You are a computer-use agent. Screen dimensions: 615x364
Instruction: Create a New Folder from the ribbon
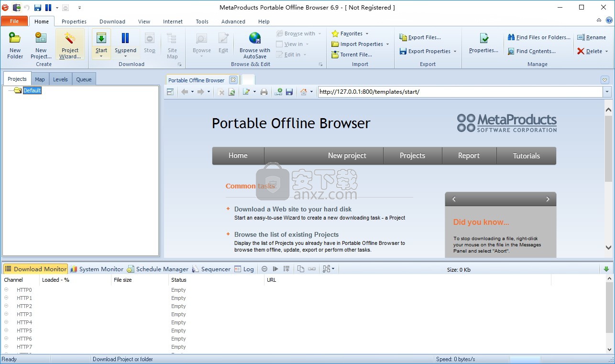[15, 45]
